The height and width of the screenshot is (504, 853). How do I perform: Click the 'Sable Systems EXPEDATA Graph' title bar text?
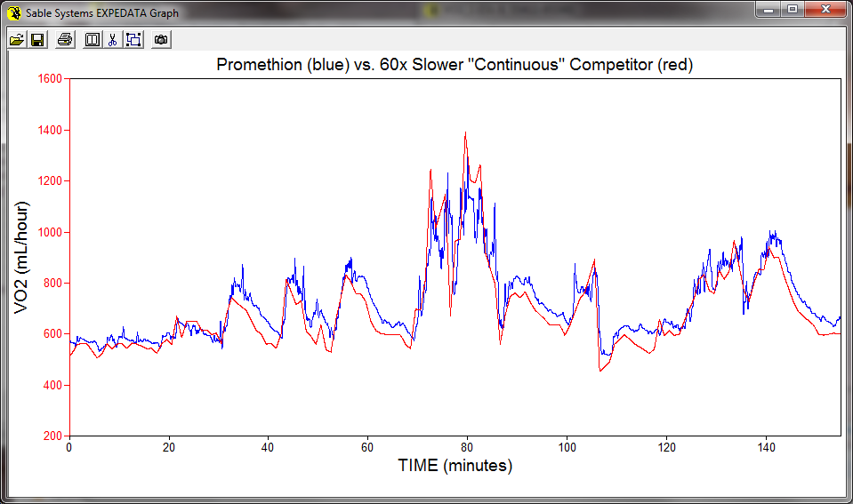click(102, 13)
